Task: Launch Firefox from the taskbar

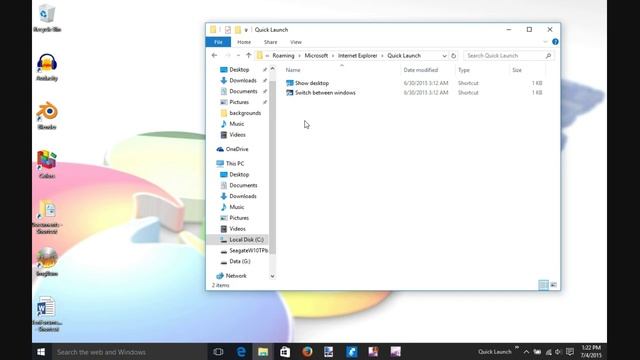Action: (x=307, y=352)
